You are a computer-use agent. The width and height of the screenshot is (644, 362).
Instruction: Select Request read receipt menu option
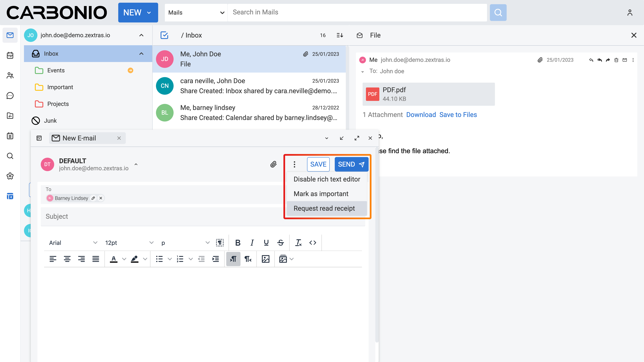324,208
